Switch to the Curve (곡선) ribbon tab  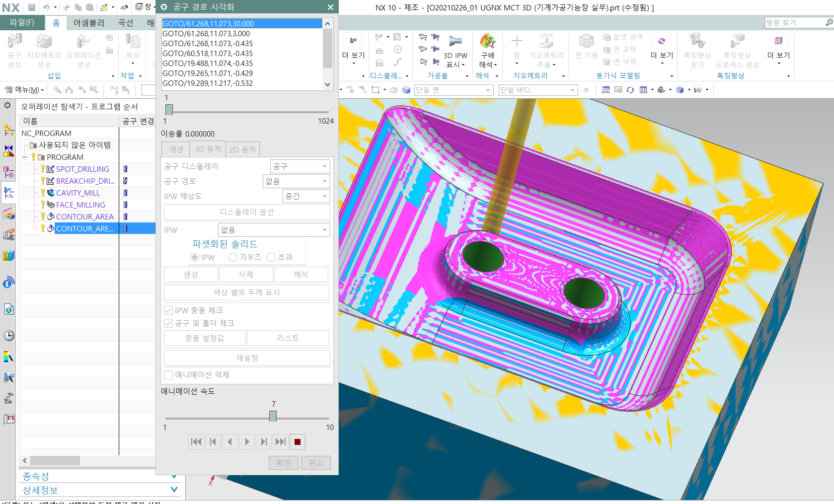click(126, 23)
